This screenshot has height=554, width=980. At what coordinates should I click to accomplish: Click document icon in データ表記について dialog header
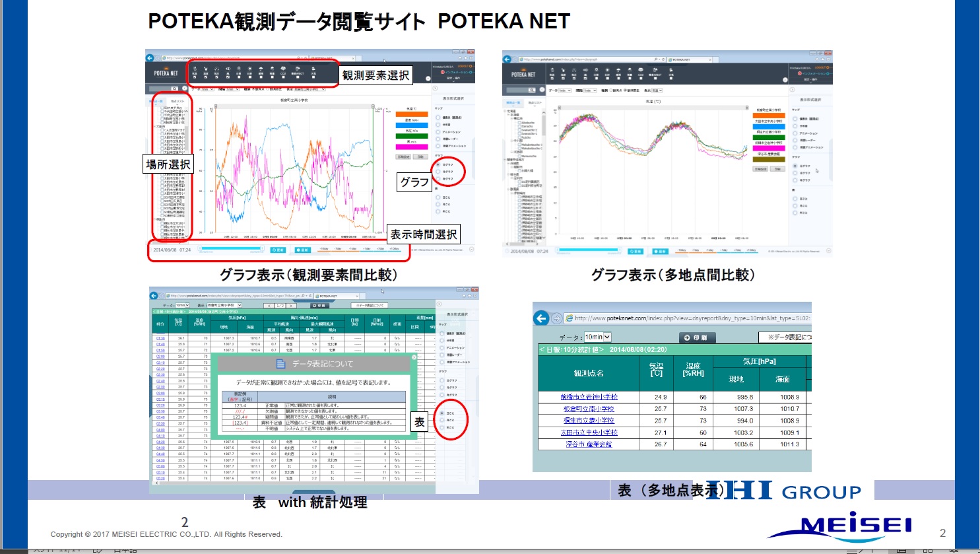click(280, 364)
